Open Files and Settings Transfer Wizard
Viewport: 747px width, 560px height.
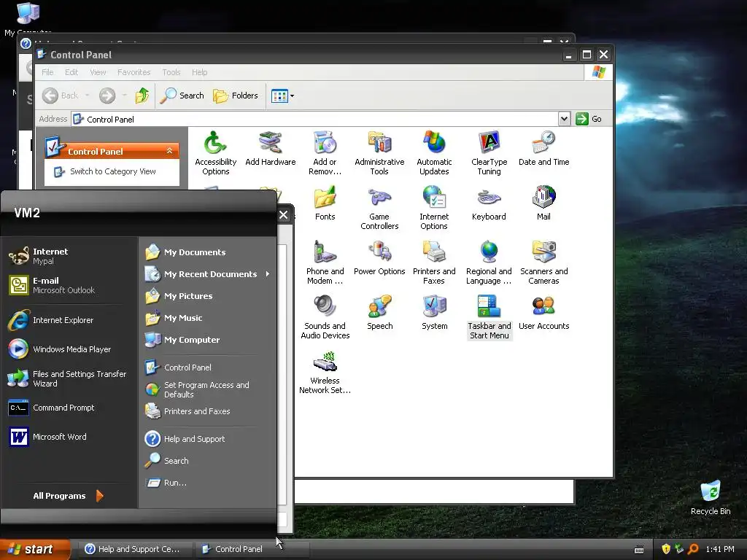pos(69,378)
